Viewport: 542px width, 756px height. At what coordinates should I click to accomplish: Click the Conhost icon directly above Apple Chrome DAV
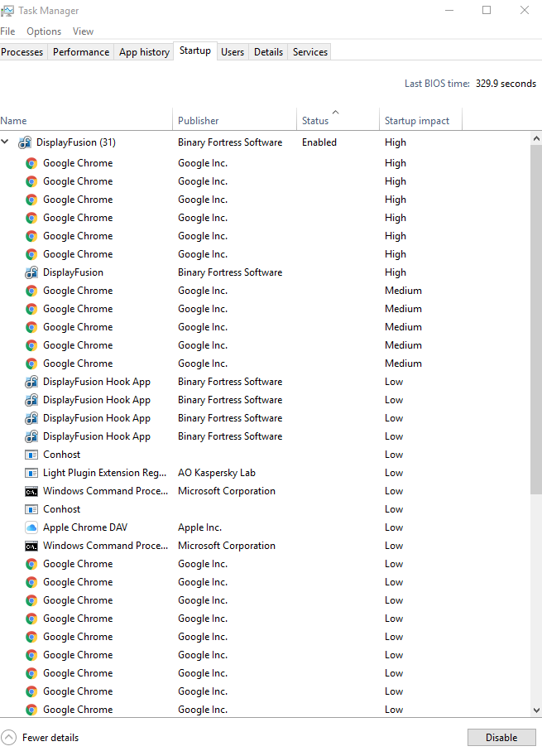click(31, 509)
